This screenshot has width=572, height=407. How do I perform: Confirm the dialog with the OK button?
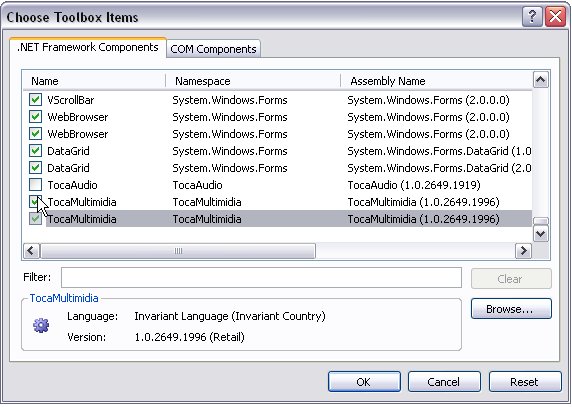click(x=364, y=382)
